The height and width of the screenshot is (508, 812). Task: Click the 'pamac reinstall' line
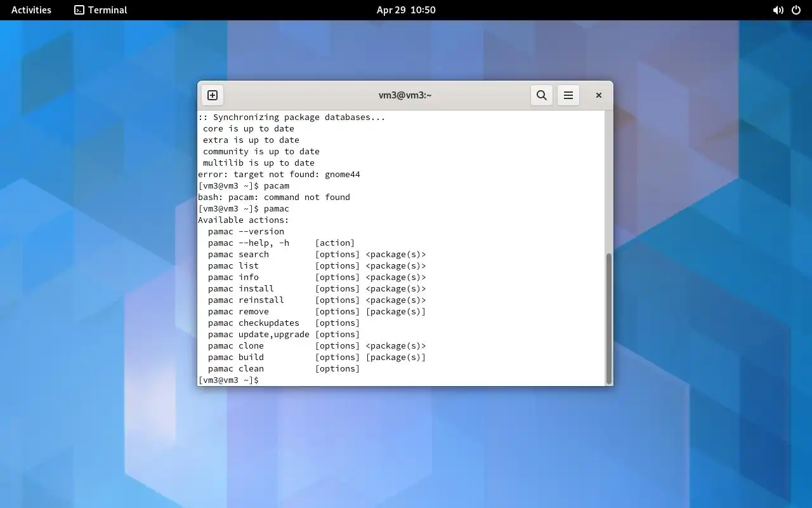point(317,300)
